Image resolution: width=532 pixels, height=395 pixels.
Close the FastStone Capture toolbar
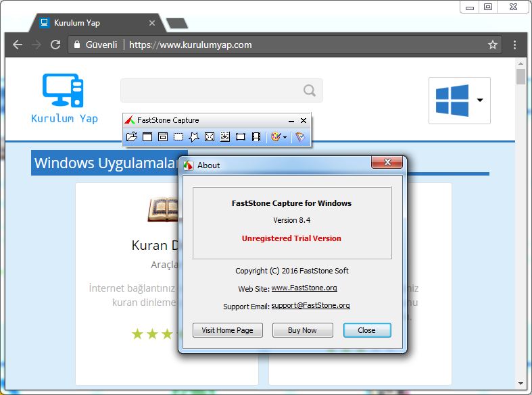[x=304, y=121]
